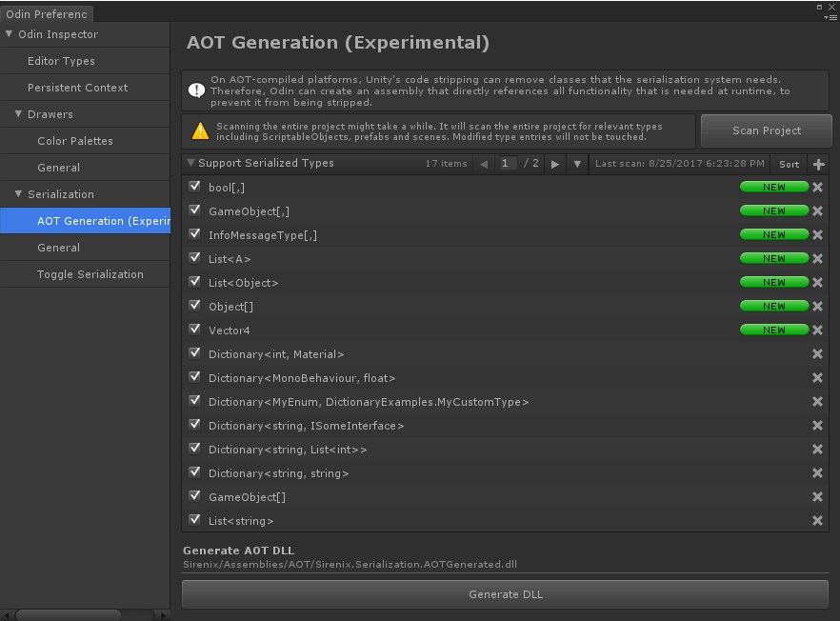Toggle Dictionary<string, ISomeInterface> checkbox
This screenshot has width=840, height=621.
coord(194,425)
